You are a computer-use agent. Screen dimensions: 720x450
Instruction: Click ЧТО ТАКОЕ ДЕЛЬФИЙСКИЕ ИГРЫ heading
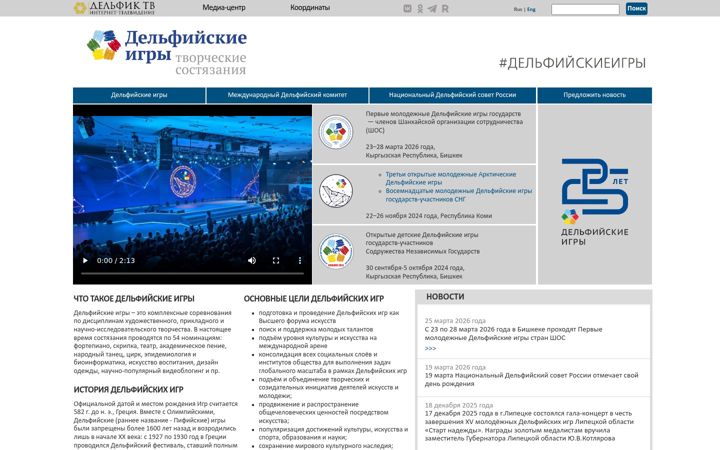[x=134, y=298]
